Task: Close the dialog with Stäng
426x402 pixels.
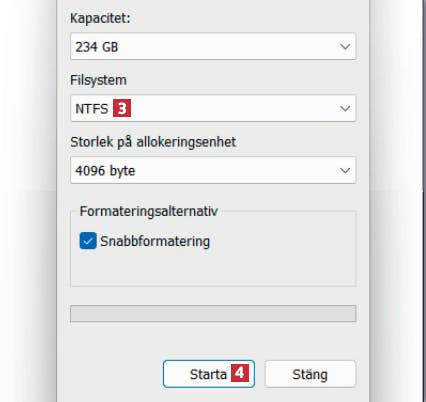Action: [310, 374]
